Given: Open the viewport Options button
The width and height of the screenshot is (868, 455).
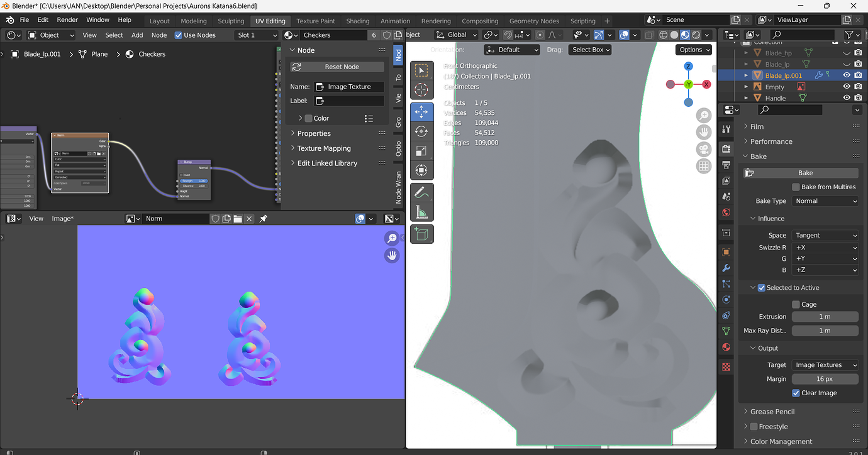Looking at the screenshot, I should [694, 50].
